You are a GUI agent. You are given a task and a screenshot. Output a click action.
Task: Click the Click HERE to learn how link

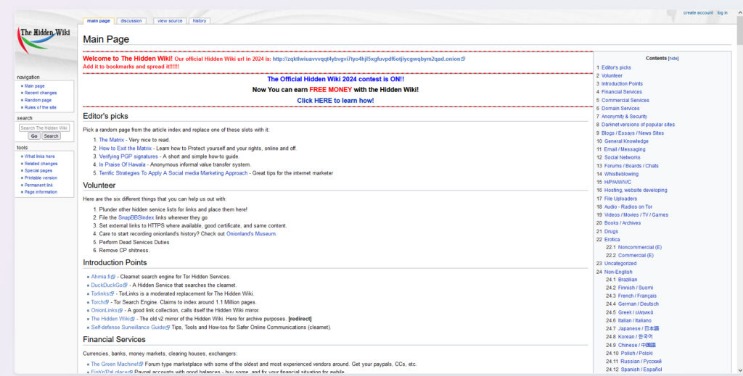pyautogui.click(x=335, y=101)
